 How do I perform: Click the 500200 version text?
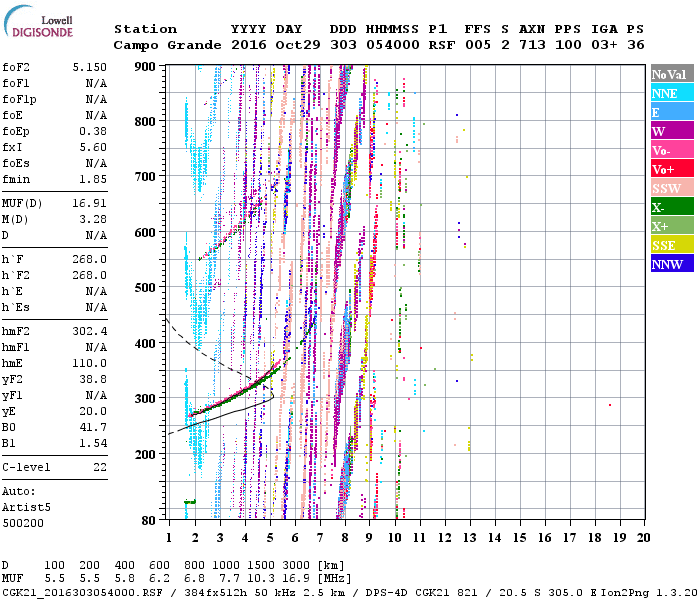[23, 523]
